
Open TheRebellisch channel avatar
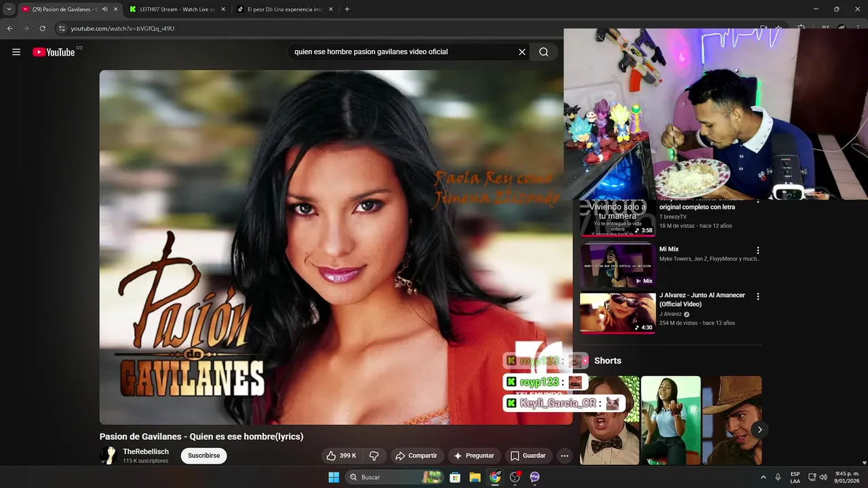pyautogui.click(x=108, y=455)
